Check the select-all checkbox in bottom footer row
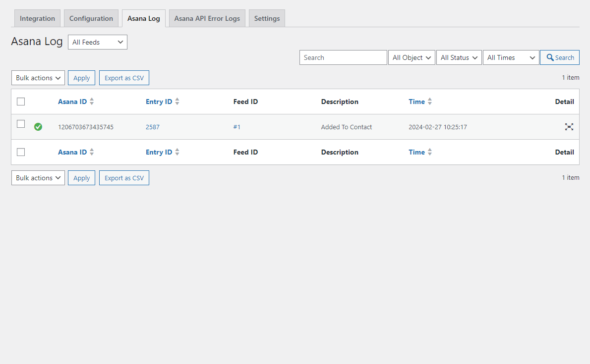 point(21,152)
